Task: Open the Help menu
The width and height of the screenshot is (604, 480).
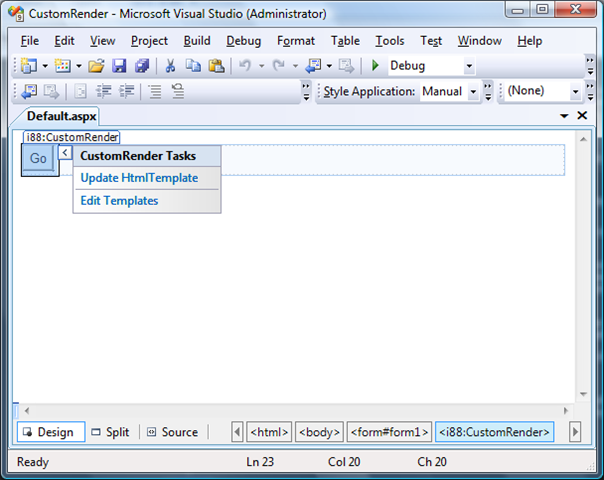Action: 530,41
